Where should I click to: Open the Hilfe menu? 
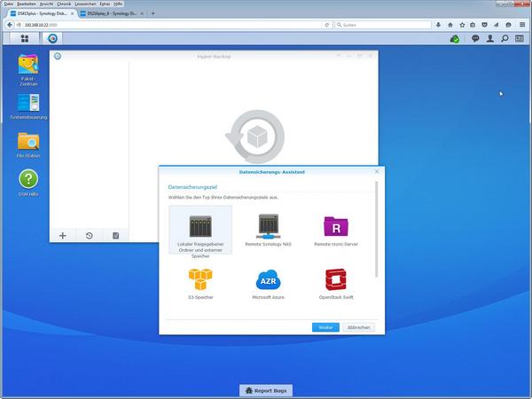click(118, 4)
